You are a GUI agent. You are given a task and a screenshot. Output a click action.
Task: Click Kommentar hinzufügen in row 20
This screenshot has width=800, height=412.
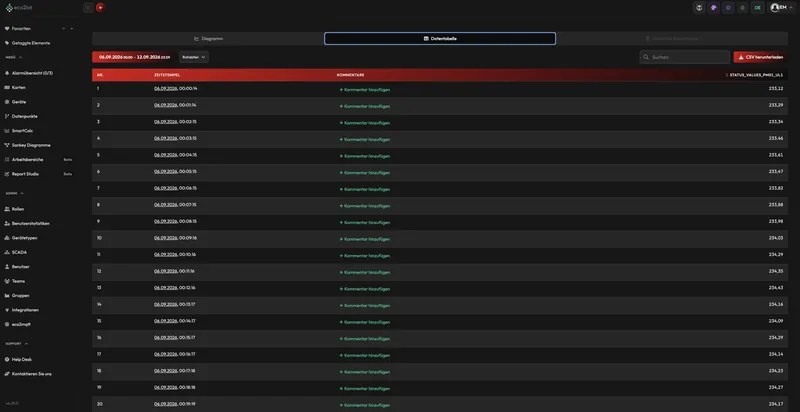(365, 405)
